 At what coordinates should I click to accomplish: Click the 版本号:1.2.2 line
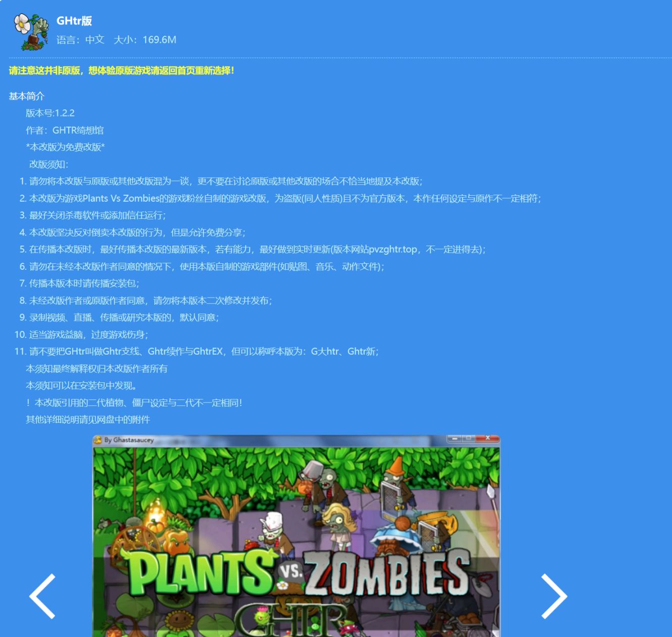tap(50, 113)
